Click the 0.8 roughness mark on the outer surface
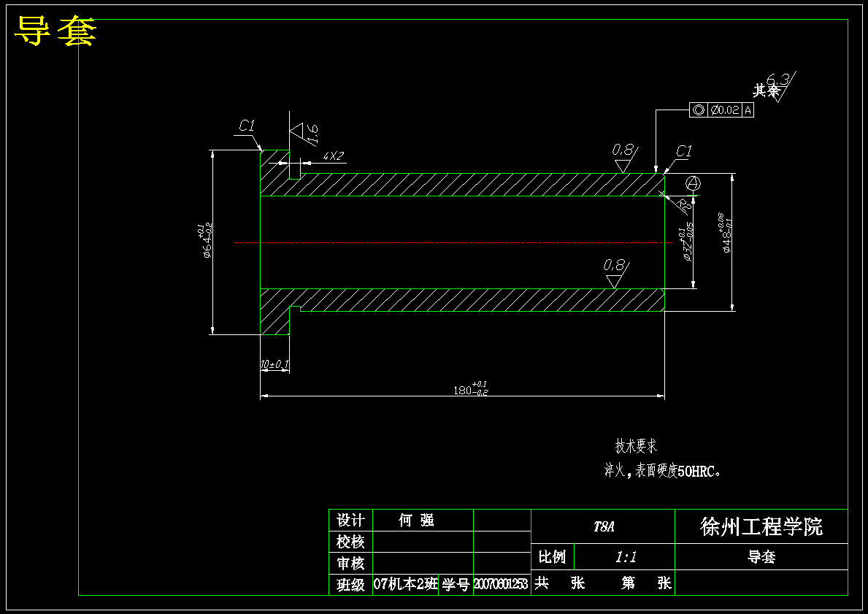This screenshot has width=868, height=614. click(625, 158)
